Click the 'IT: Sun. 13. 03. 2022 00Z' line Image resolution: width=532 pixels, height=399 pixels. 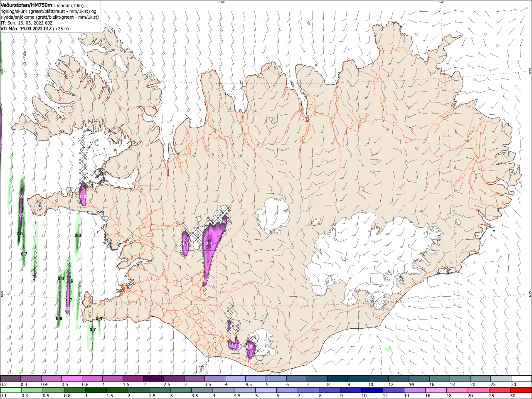(x=27, y=23)
